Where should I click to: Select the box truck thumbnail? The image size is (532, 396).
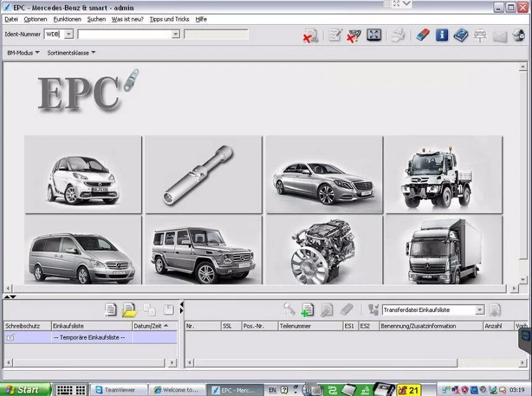[x=444, y=250]
